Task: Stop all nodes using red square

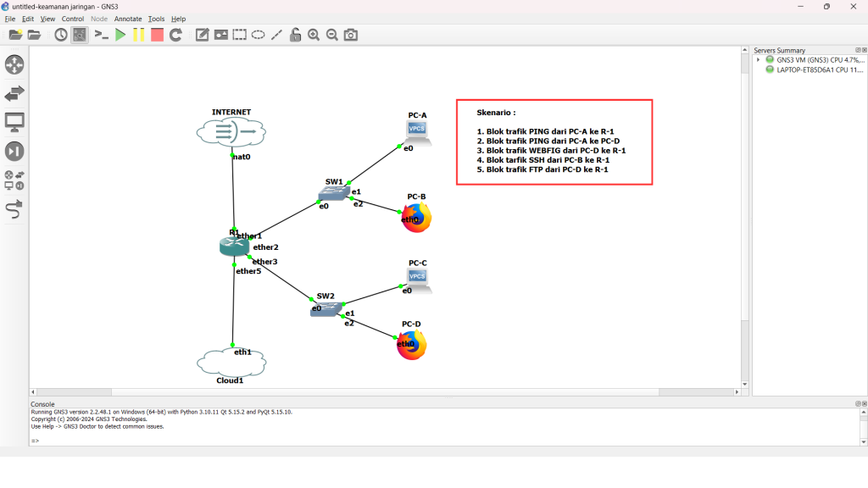Action: click(x=157, y=35)
